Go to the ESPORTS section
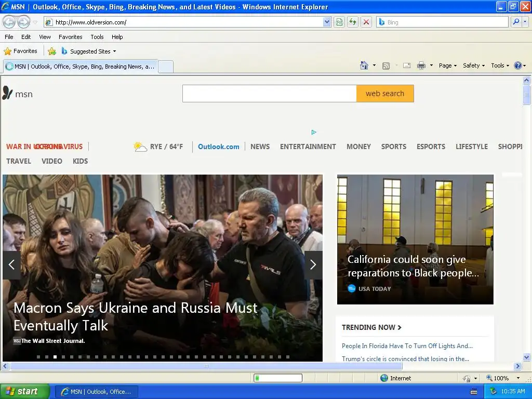Image resolution: width=532 pixels, height=399 pixels. coord(431,147)
